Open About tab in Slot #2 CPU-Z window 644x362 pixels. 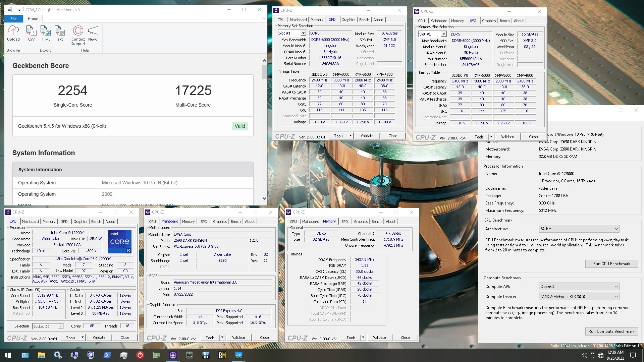(x=519, y=21)
